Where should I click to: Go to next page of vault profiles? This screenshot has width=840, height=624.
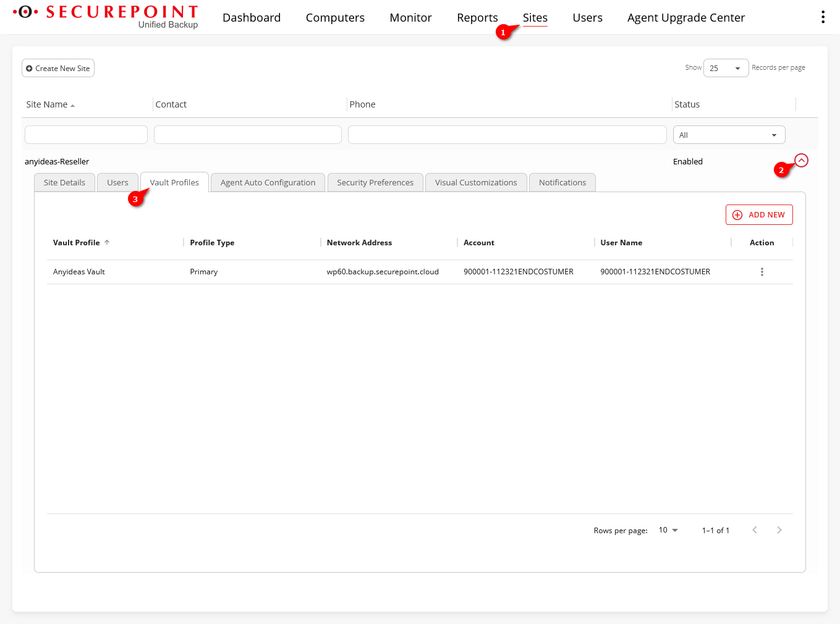coord(779,530)
